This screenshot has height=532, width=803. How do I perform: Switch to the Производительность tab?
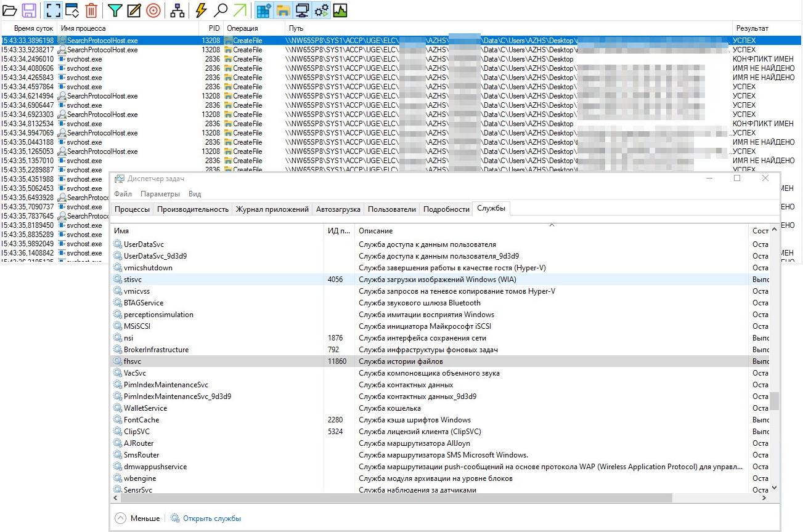192,209
